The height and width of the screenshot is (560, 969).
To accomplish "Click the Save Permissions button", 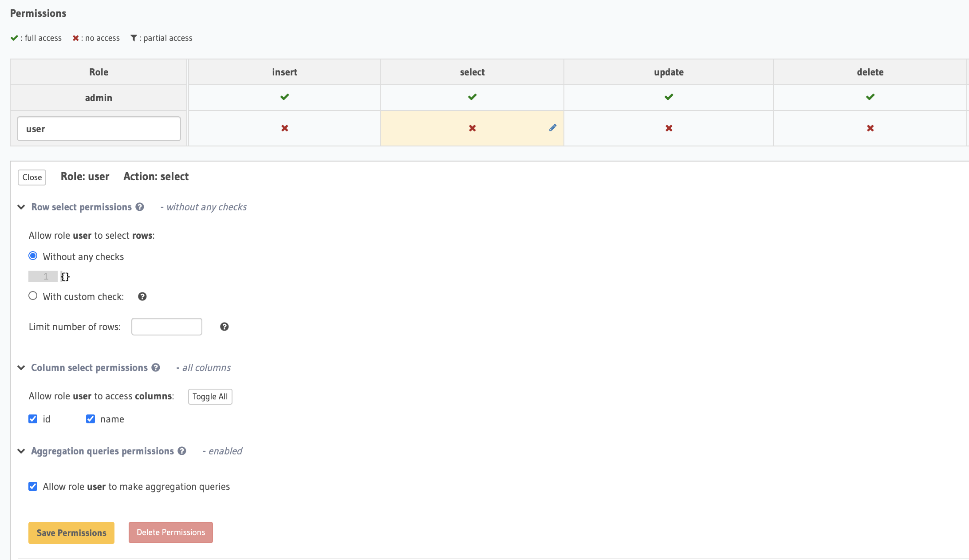I will click(x=71, y=532).
